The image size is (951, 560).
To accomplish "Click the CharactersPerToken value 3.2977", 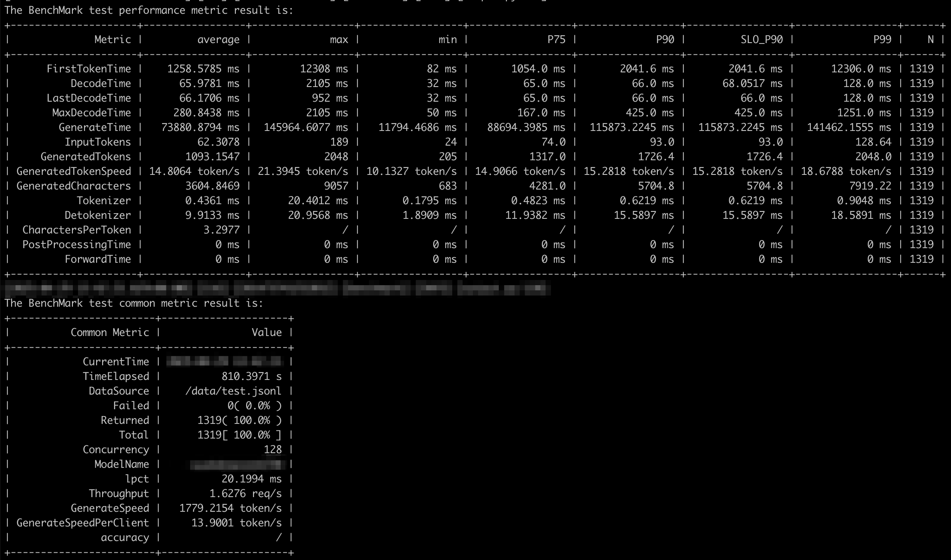I will 222,230.
